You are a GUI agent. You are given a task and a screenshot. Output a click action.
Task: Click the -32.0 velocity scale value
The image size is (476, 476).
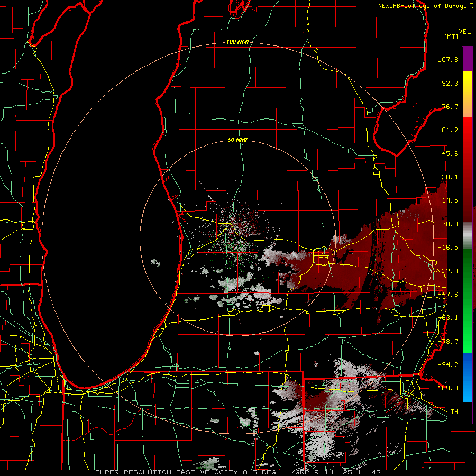click(448, 271)
